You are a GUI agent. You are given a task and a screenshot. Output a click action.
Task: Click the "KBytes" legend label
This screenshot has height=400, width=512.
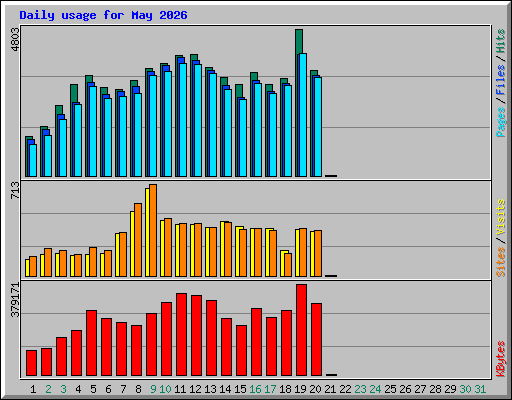(500, 359)
